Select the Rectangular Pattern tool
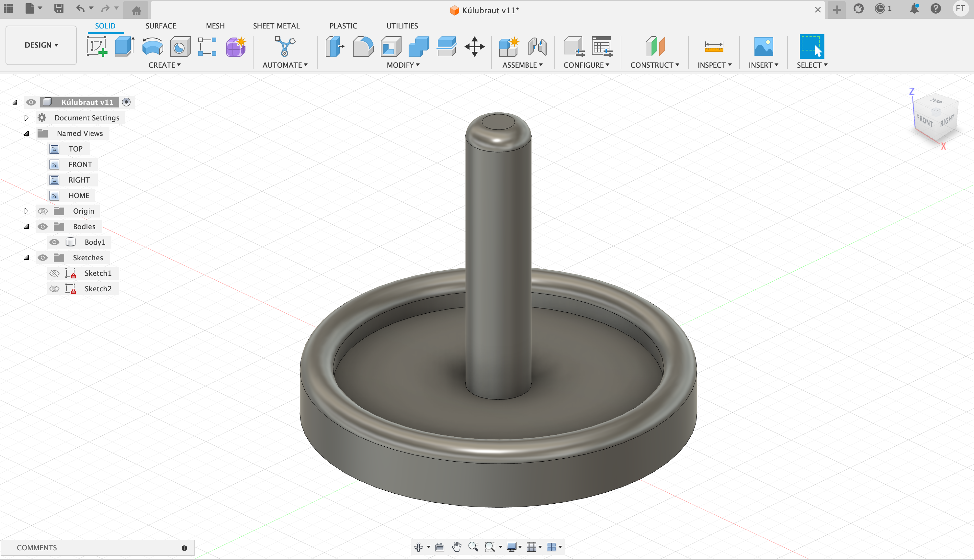Image resolution: width=974 pixels, height=560 pixels. [207, 47]
